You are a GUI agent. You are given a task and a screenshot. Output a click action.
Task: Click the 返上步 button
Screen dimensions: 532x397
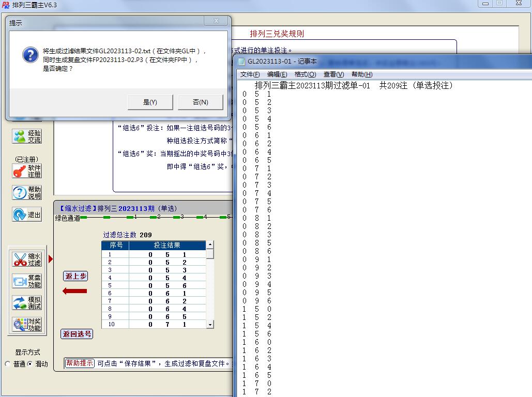(x=75, y=276)
